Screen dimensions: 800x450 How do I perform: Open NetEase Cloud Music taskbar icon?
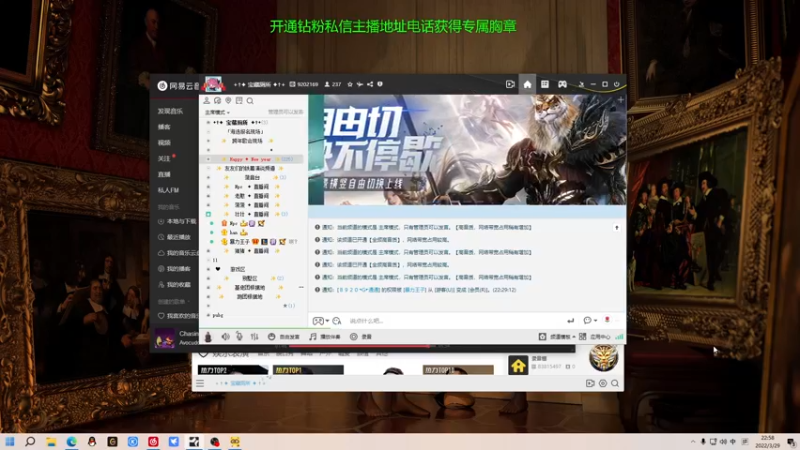point(153,441)
